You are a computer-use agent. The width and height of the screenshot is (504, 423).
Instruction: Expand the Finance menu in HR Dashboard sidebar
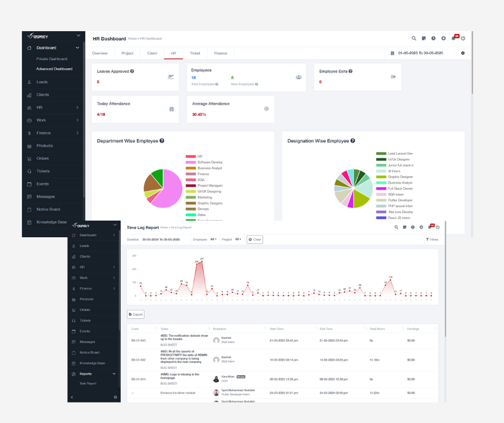pos(77,133)
